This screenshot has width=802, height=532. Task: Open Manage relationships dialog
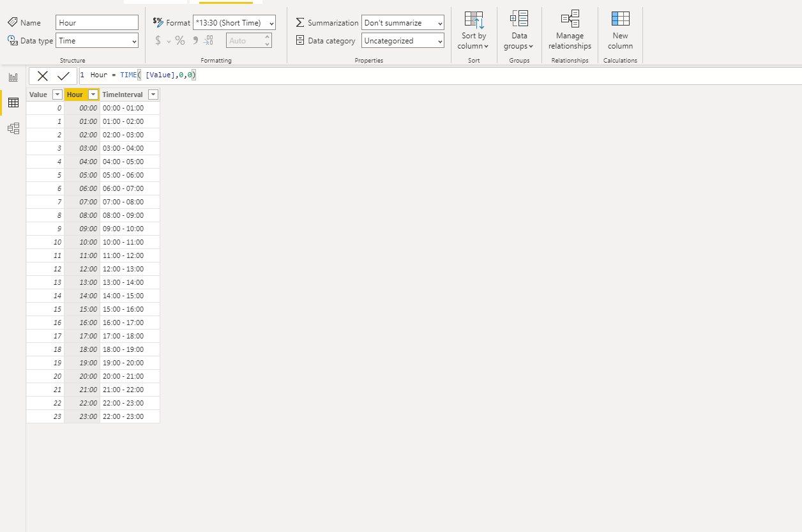(570, 31)
